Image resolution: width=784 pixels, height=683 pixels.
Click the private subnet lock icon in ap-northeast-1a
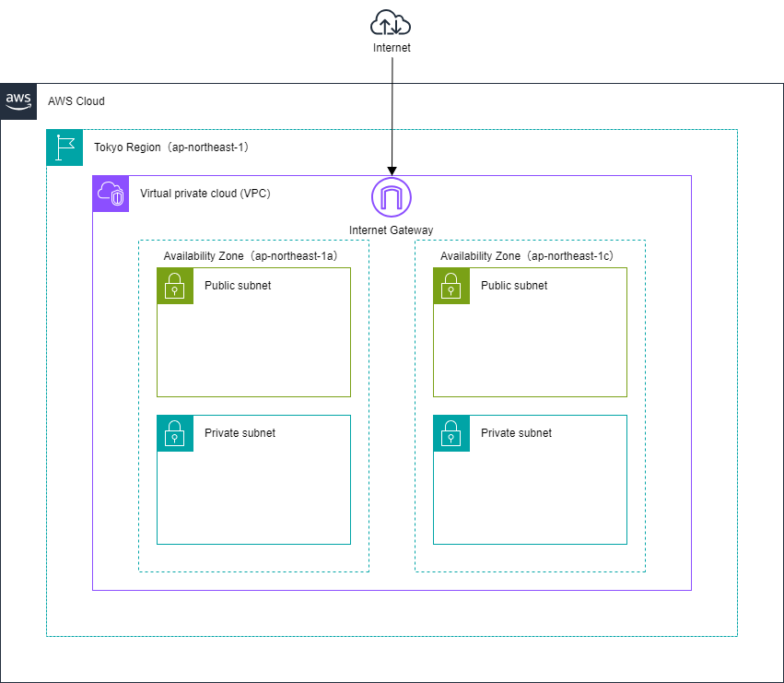(x=175, y=433)
